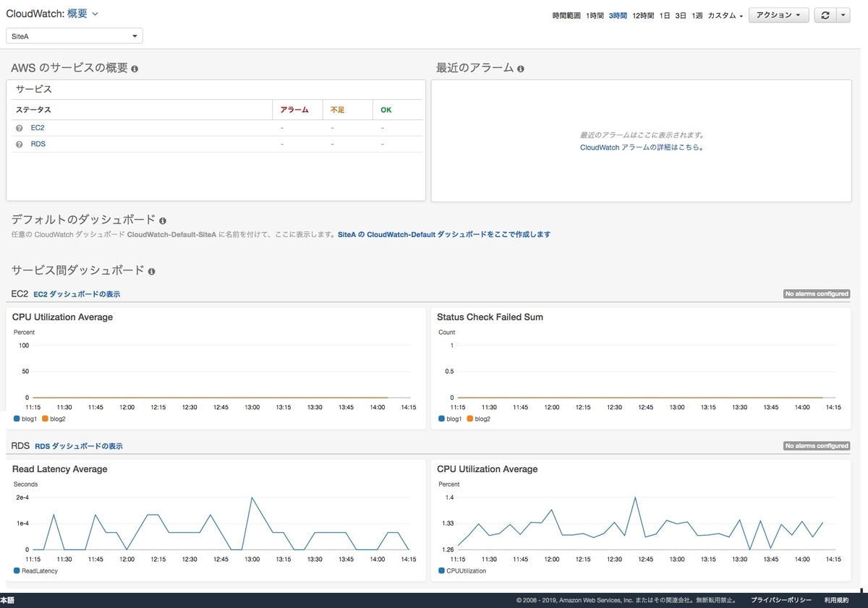Open the RDS service link

(38, 144)
